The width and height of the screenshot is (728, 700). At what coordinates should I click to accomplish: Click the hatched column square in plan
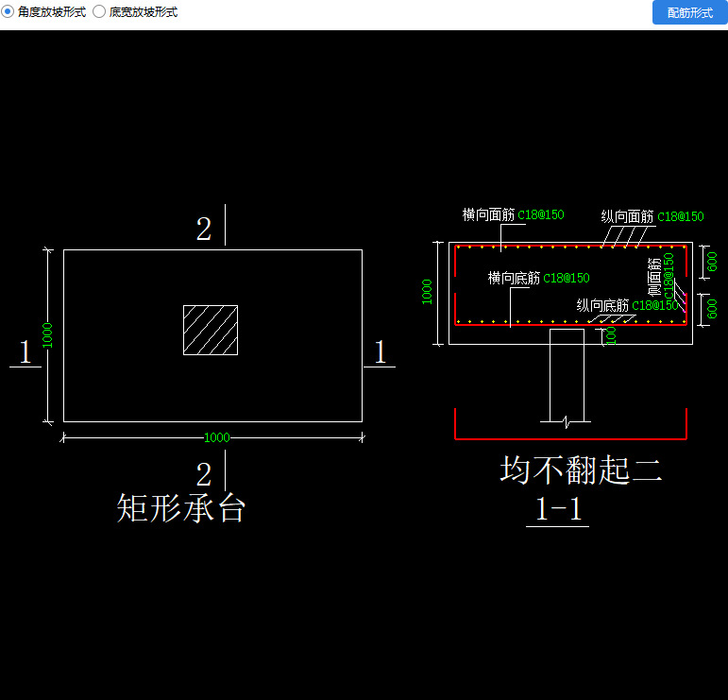coord(211,331)
